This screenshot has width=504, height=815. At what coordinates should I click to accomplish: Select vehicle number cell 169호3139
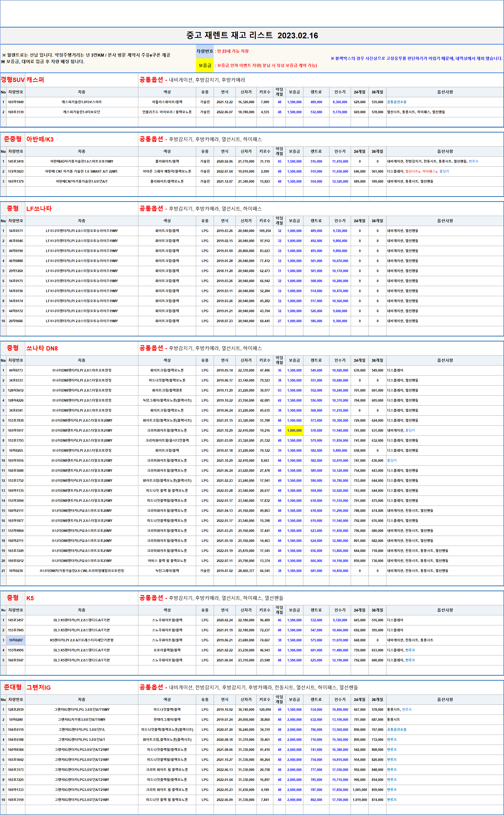(x=16, y=112)
